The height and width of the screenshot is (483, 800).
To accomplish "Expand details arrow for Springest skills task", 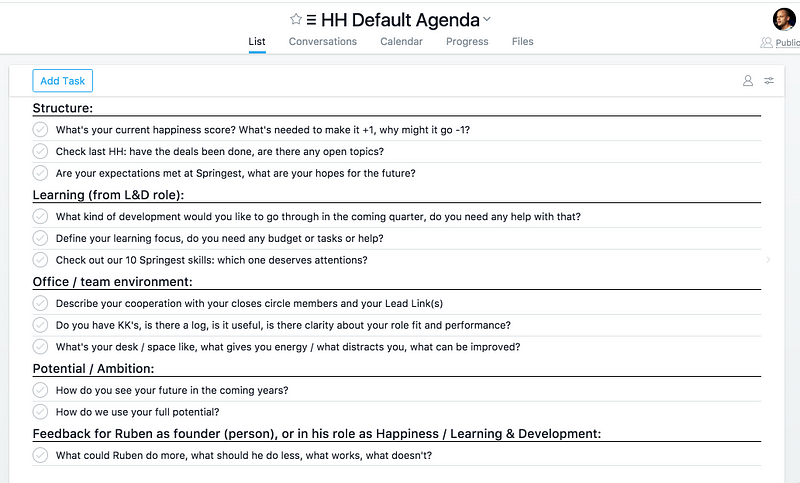I will click(768, 260).
